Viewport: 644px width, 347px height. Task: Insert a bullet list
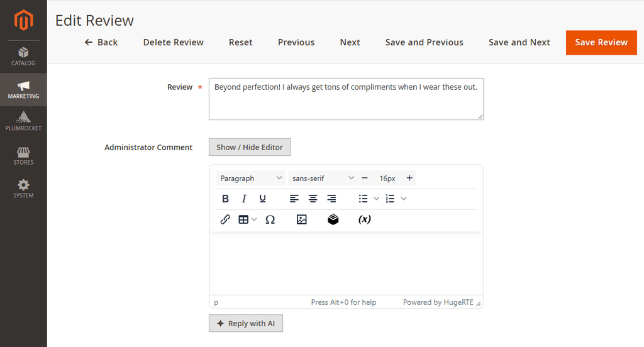tap(363, 199)
